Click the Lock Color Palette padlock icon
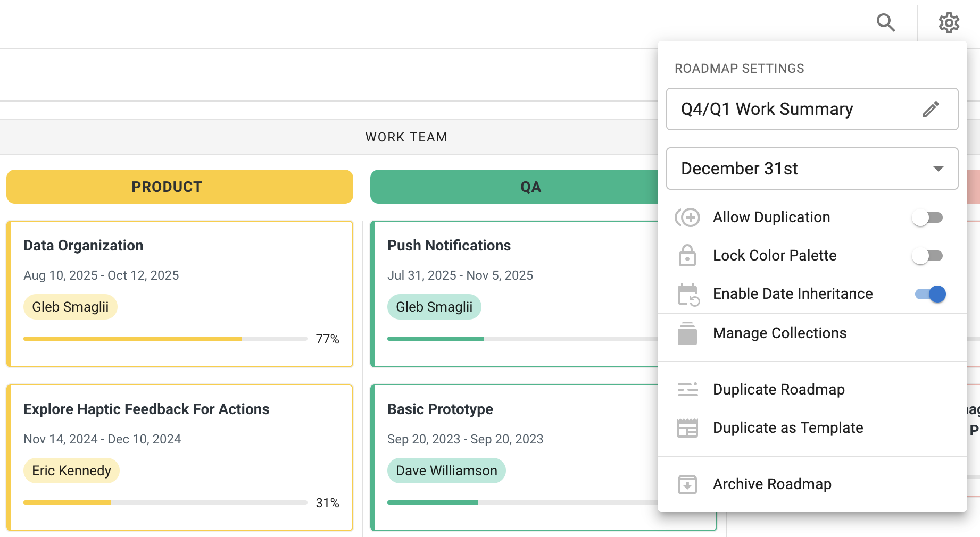 [687, 256]
